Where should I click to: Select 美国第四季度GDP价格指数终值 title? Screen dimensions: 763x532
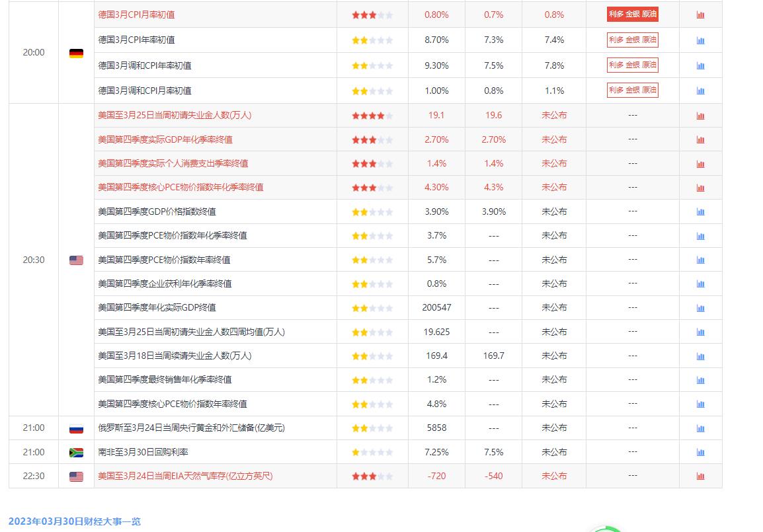point(157,211)
